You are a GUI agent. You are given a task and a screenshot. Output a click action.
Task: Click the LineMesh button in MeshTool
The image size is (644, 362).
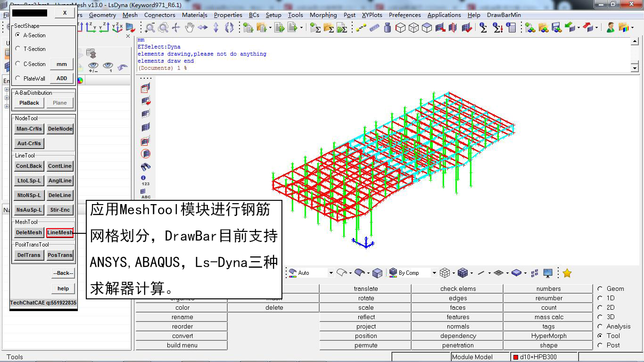pyautogui.click(x=60, y=232)
